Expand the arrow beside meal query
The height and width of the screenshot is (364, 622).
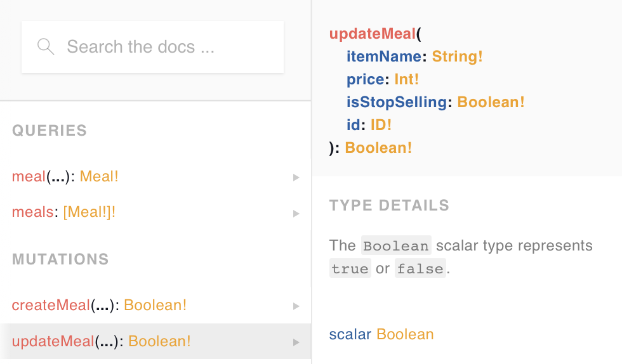coord(296,178)
